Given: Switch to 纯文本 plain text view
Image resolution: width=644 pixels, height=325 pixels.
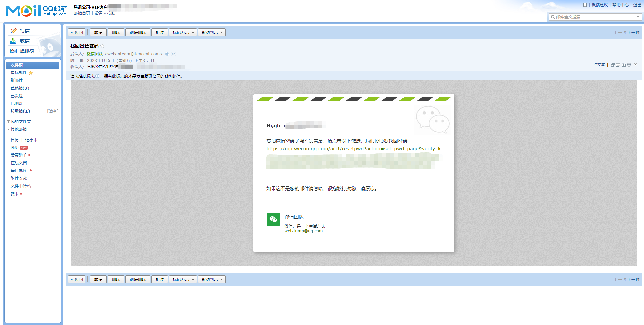Looking at the screenshot, I should point(599,65).
